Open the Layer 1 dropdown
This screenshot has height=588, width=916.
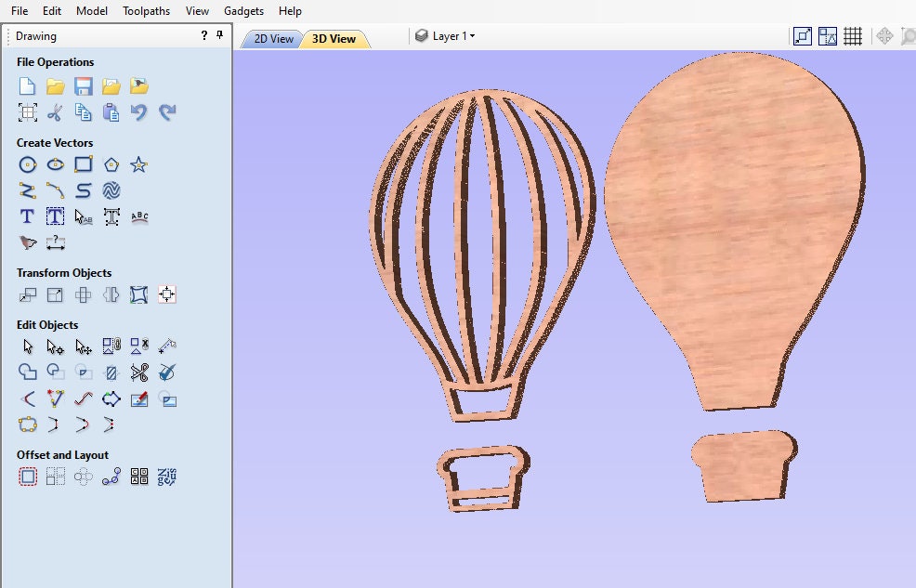(x=452, y=35)
